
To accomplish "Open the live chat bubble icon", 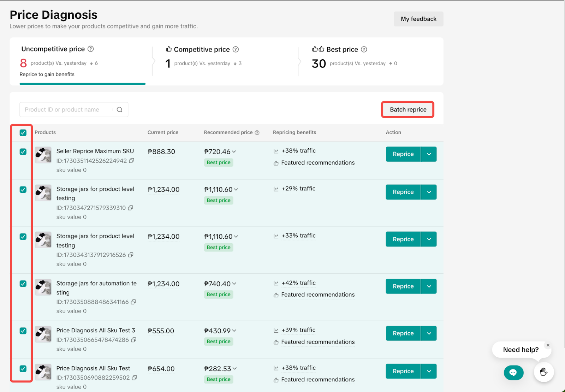I will tap(513, 373).
